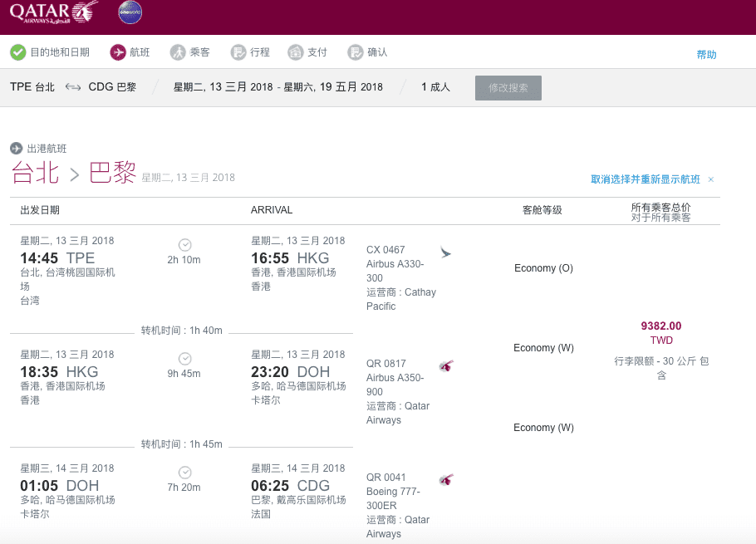
Task: Close selection with the × icon
Action: tap(711, 179)
